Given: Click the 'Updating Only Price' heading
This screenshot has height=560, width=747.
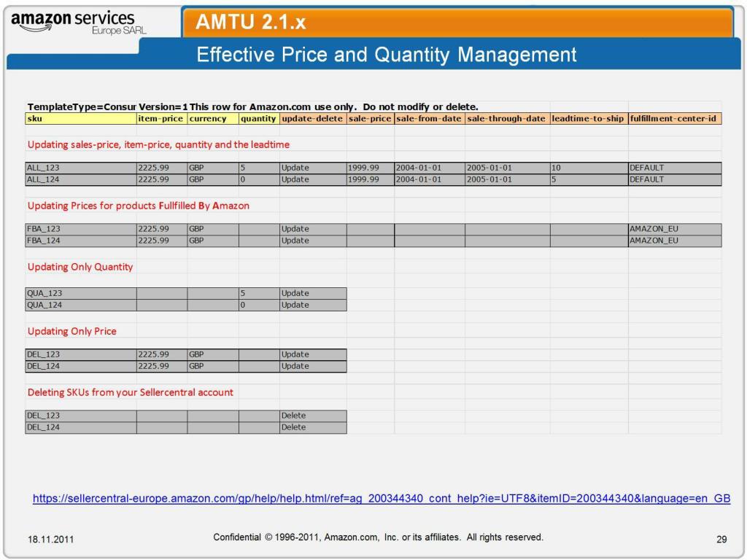Looking at the screenshot, I should click(72, 332).
